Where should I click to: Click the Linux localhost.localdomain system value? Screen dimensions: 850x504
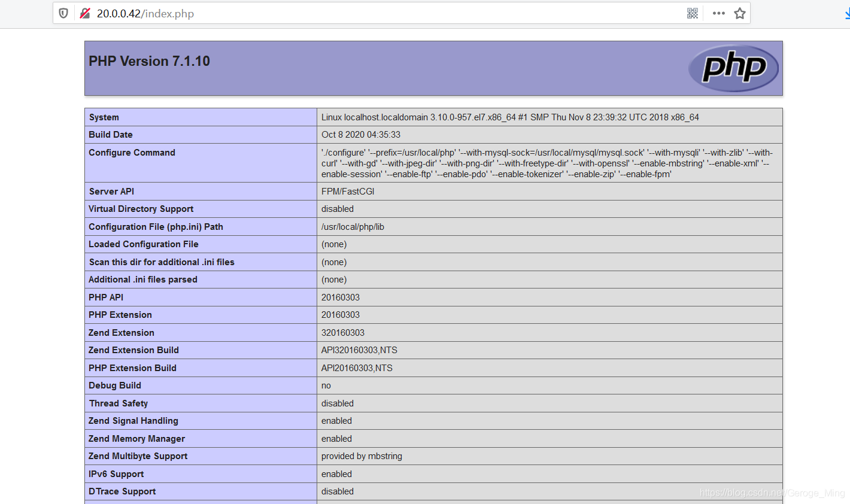point(510,117)
